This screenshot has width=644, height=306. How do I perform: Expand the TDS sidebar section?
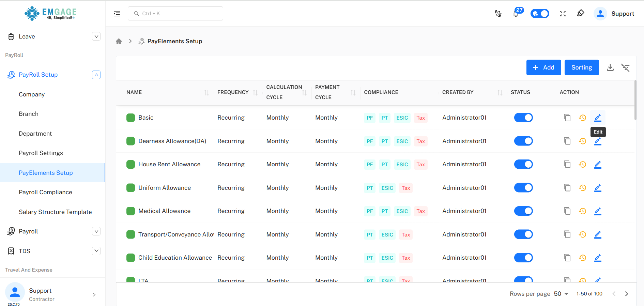(x=96, y=251)
